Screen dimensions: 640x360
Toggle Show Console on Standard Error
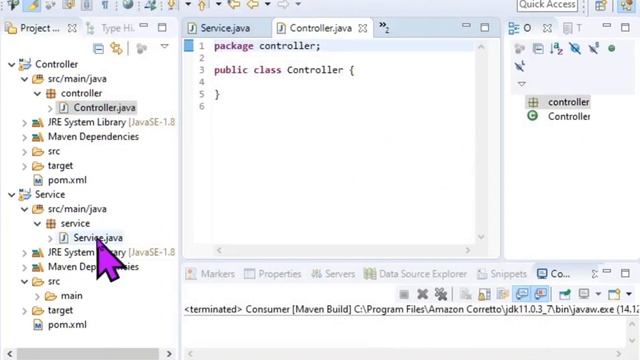[540, 294]
